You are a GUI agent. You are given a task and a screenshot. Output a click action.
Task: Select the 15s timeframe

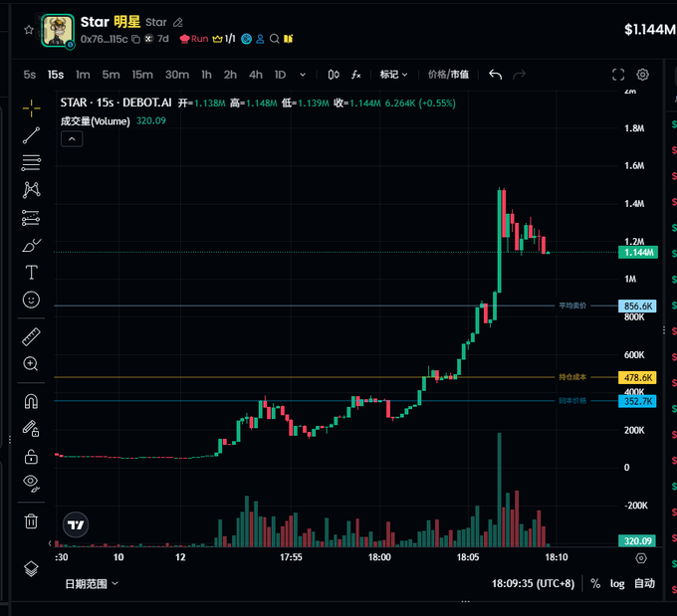coord(56,75)
